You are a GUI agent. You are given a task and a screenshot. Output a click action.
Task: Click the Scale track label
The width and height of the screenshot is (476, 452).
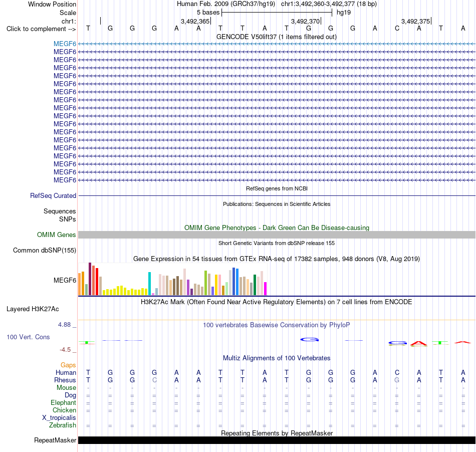point(68,13)
